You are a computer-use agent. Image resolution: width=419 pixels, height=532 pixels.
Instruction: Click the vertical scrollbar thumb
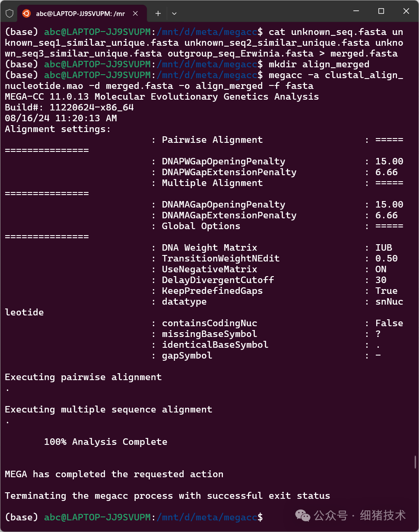coord(415,462)
